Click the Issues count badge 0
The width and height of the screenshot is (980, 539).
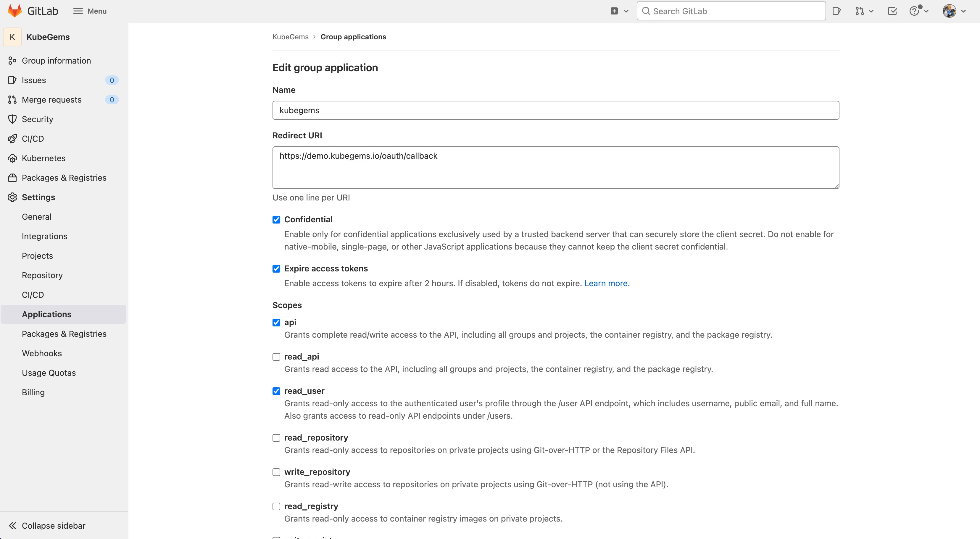pos(112,80)
